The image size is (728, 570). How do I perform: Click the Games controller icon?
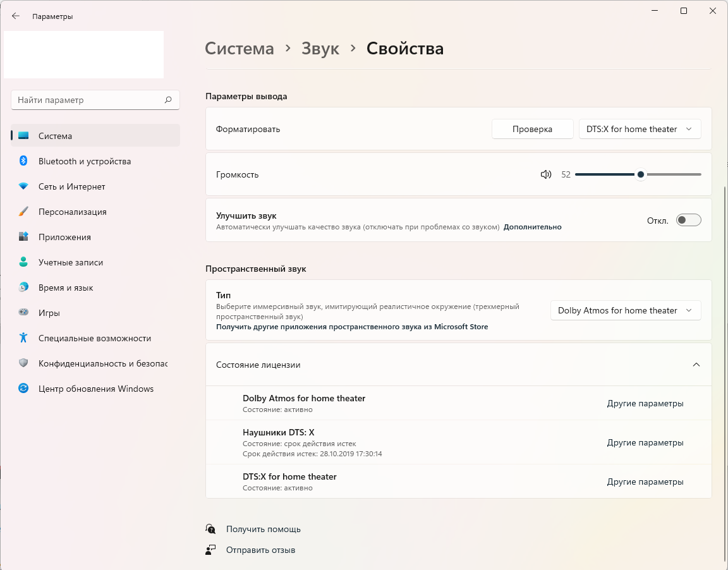pyautogui.click(x=23, y=313)
